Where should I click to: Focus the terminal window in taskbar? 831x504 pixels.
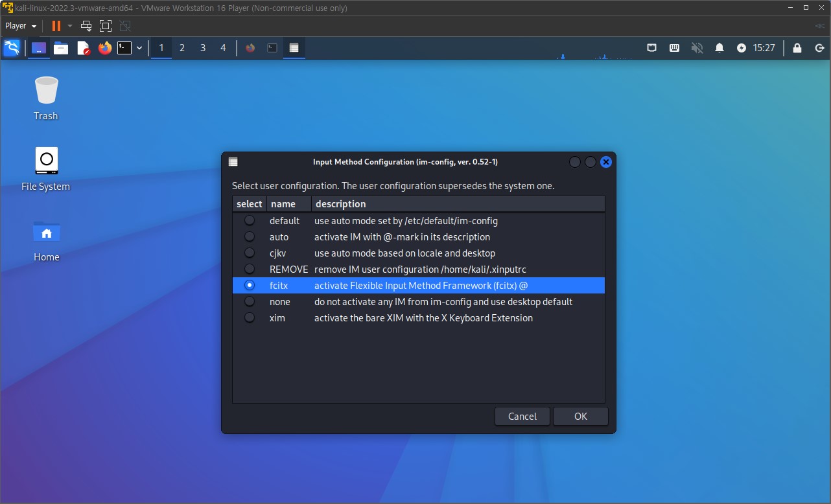(x=272, y=48)
